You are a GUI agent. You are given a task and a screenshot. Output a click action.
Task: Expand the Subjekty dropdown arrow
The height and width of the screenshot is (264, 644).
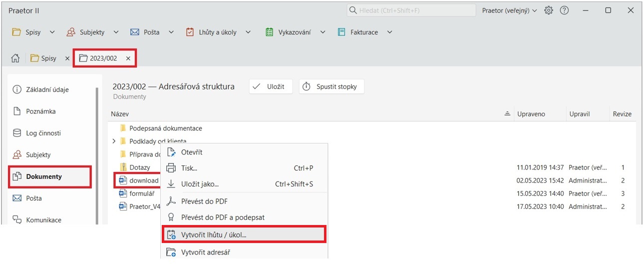pyautogui.click(x=116, y=32)
